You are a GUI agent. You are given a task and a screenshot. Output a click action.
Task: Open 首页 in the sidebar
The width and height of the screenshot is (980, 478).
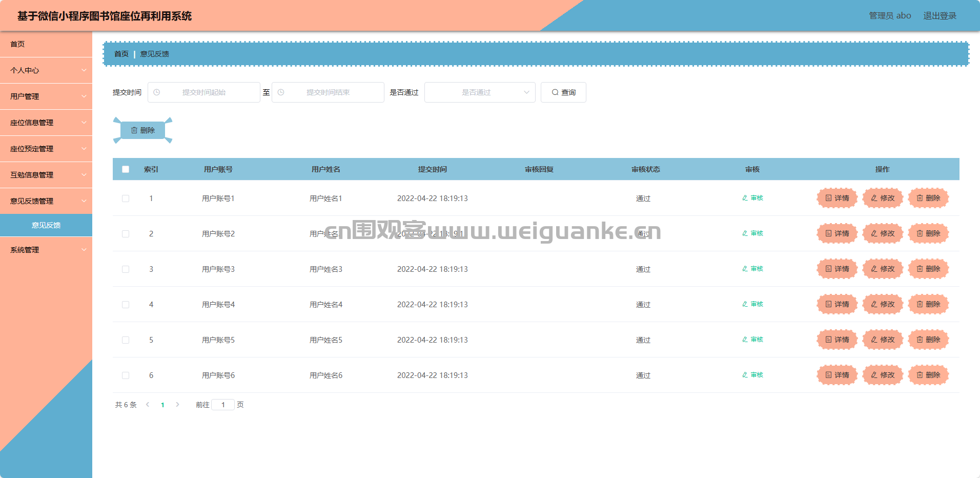tap(46, 44)
